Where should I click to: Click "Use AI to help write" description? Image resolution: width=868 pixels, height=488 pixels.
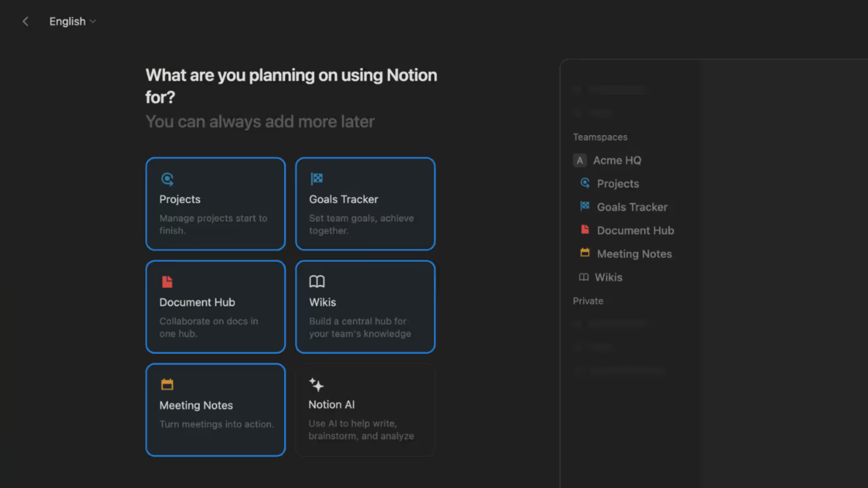coord(361,430)
